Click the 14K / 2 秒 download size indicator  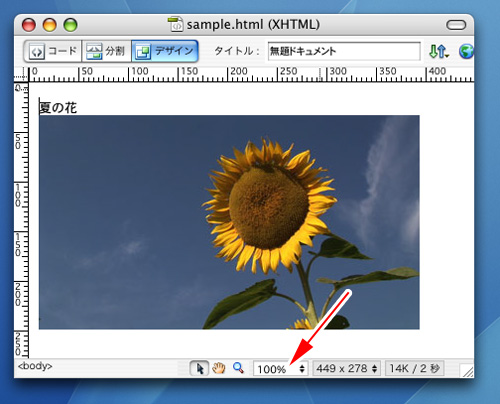tap(415, 368)
